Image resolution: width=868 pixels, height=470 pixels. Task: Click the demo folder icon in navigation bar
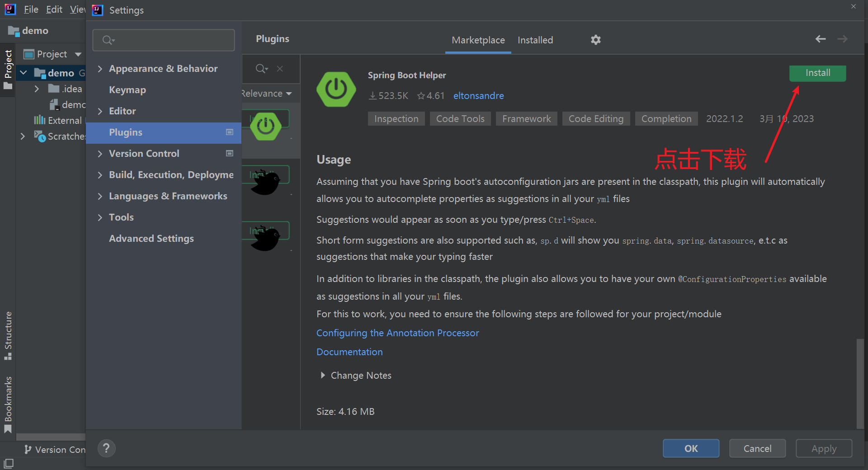click(x=14, y=31)
